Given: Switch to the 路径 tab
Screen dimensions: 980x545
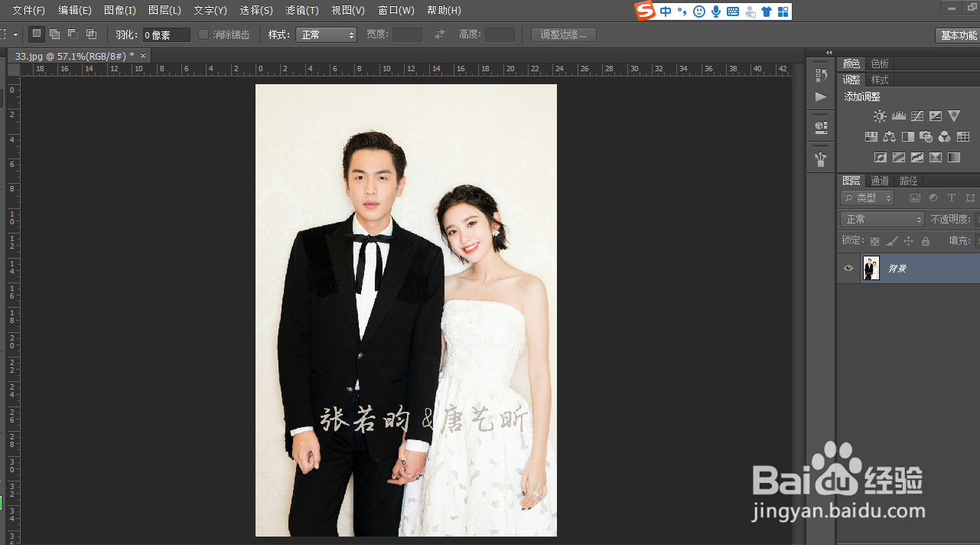Looking at the screenshot, I should [908, 181].
